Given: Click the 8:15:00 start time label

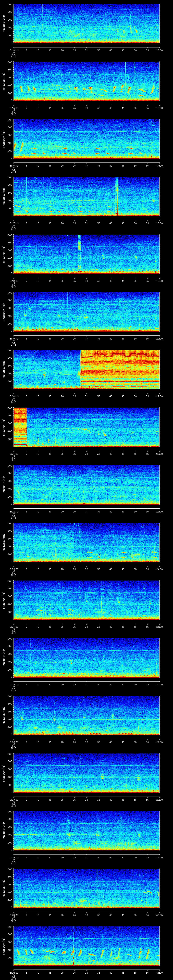Looking at the screenshot, I should (14, 108).
